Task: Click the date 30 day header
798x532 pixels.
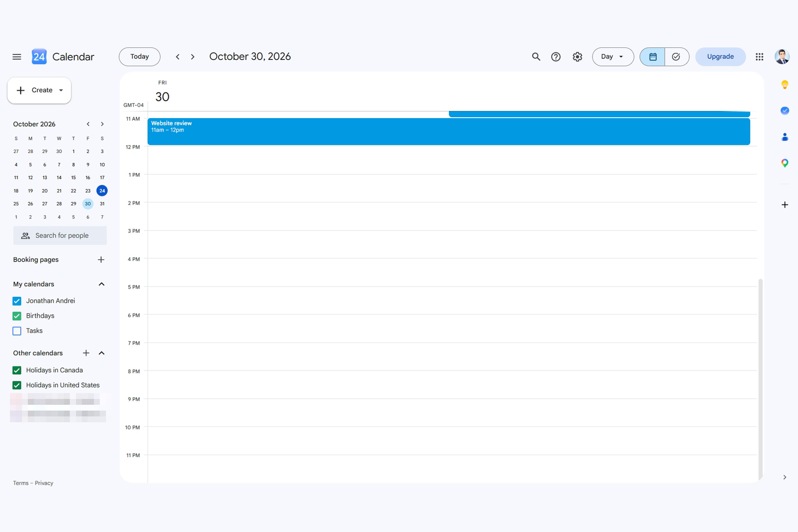Action: [163, 97]
